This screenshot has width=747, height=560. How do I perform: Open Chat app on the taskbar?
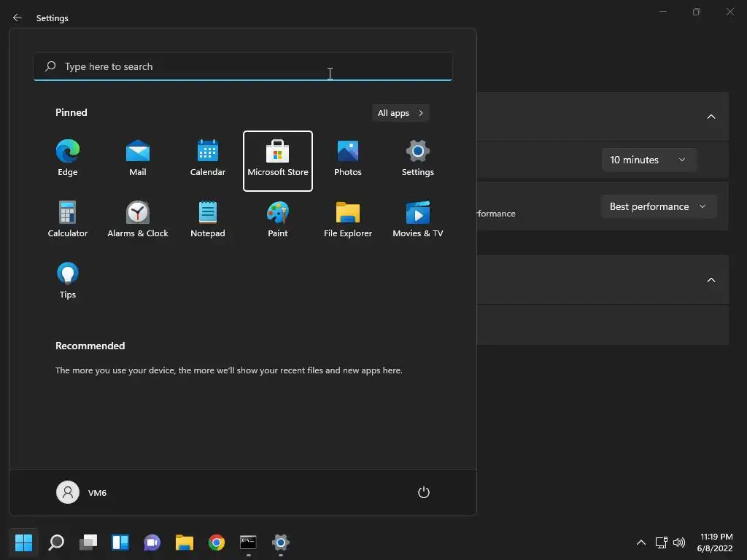point(152,542)
